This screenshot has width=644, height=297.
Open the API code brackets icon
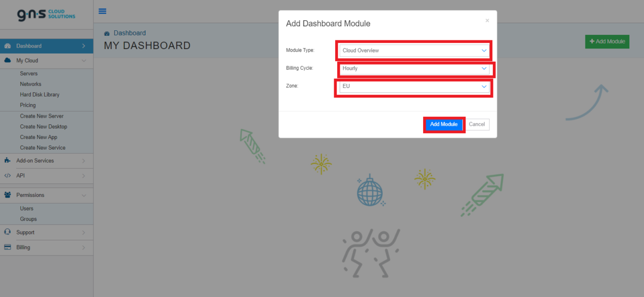coord(7,175)
